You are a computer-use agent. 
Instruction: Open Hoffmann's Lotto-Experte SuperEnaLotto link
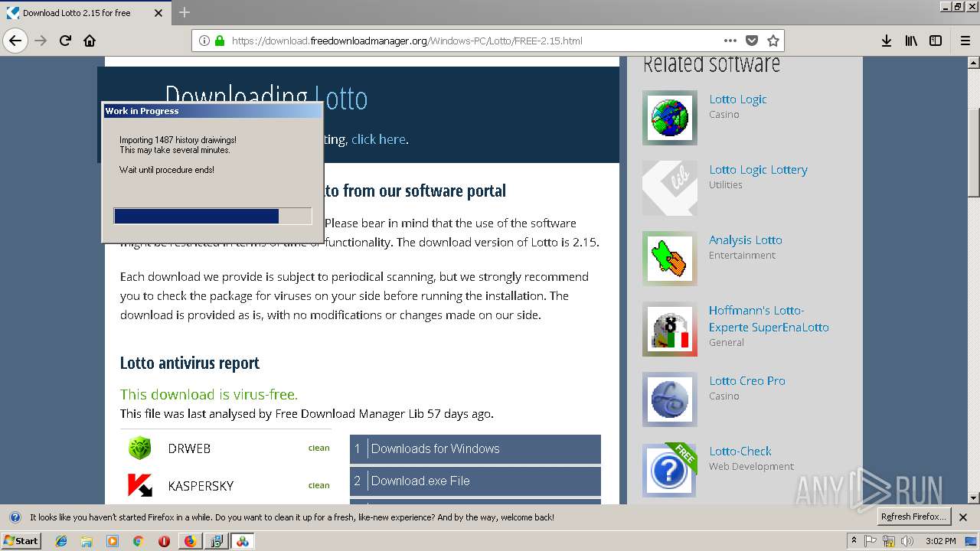769,318
